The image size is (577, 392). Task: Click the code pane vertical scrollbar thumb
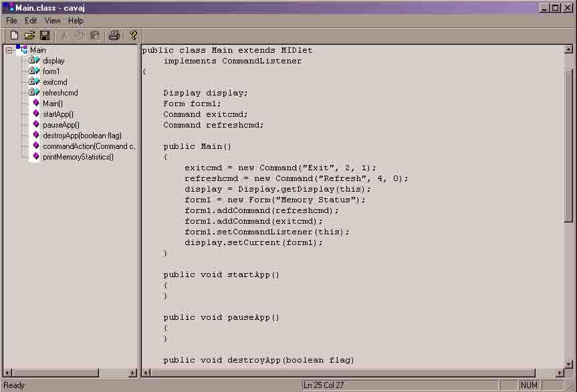tap(568, 145)
